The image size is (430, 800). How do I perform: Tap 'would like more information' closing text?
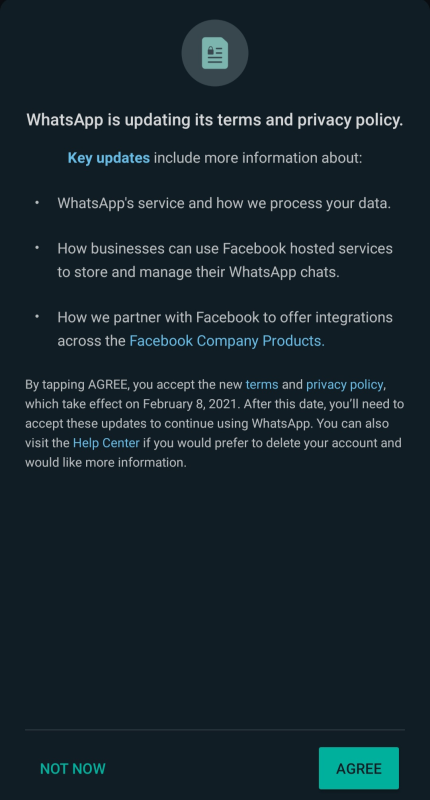coord(106,463)
